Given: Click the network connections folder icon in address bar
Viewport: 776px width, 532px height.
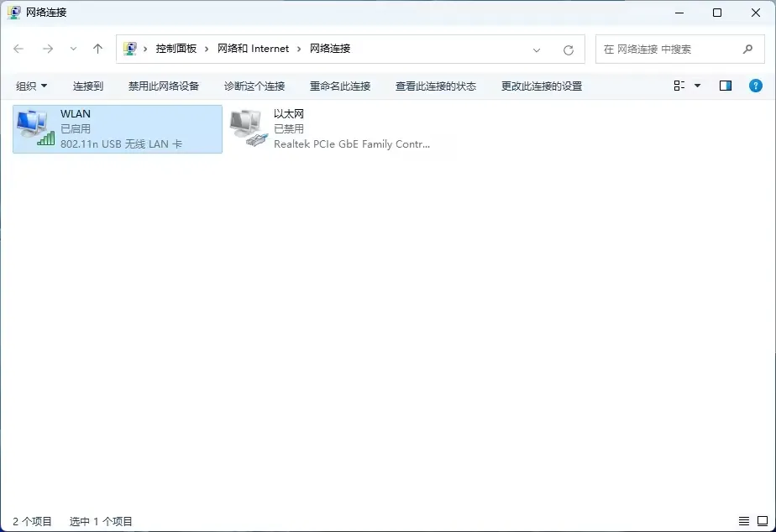Looking at the screenshot, I should pyautogui.click(x=130, y=49).
